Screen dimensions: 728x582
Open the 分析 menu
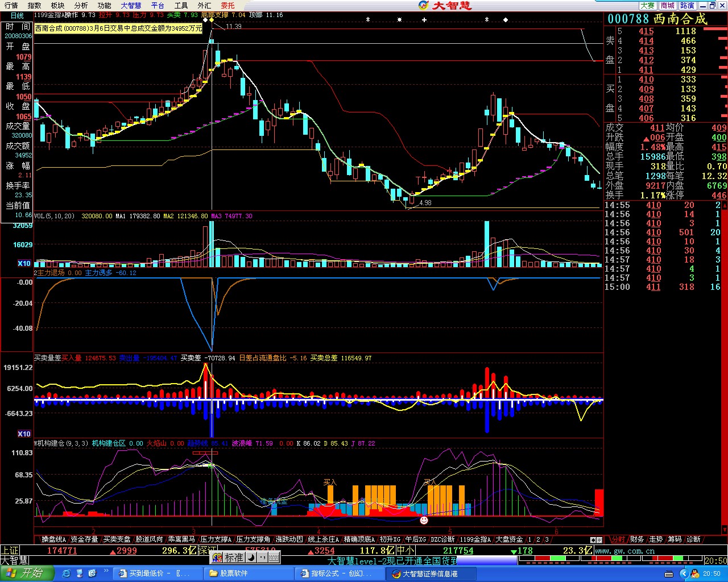pos(81,5)
